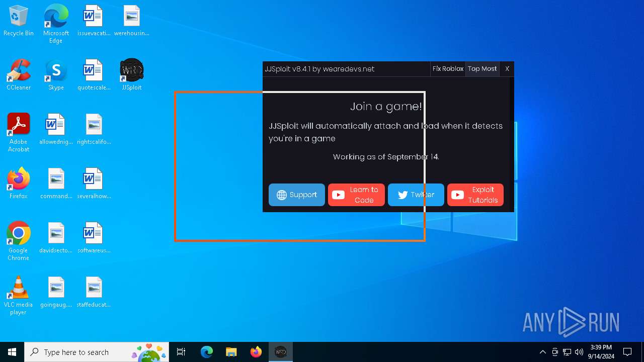Image resolution: width=644 pixels, height=362 pixels.
Task: Click the "Join a game!" heading text
Action: click(x=386, y=106)
